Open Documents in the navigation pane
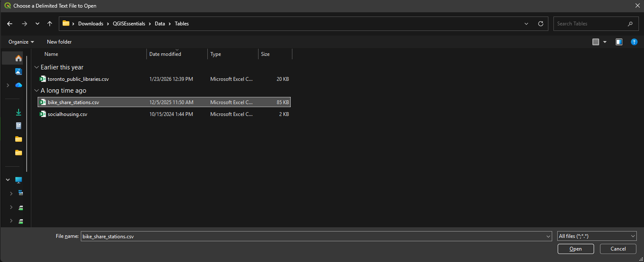 (x=18, y=126)
